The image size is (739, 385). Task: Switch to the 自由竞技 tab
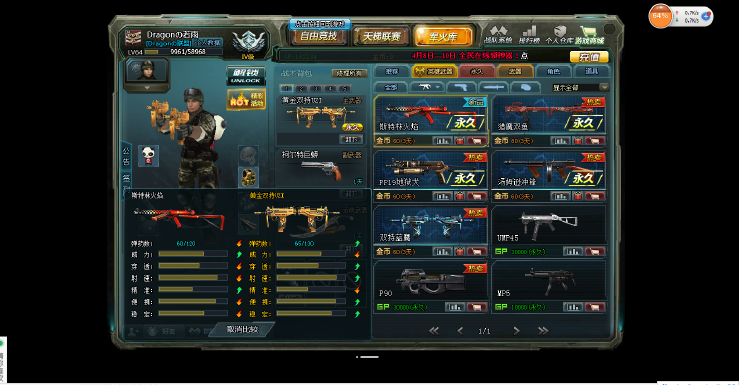(319, 36)
